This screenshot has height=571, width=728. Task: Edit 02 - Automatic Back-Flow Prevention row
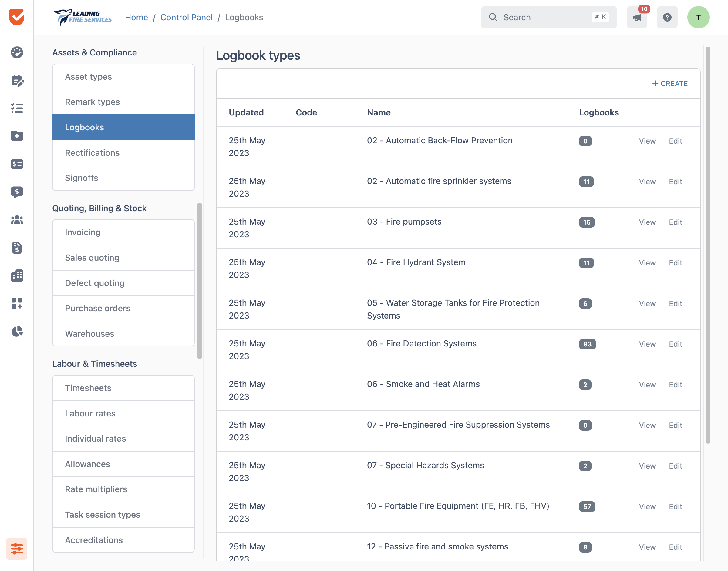[x=676, y=141]
